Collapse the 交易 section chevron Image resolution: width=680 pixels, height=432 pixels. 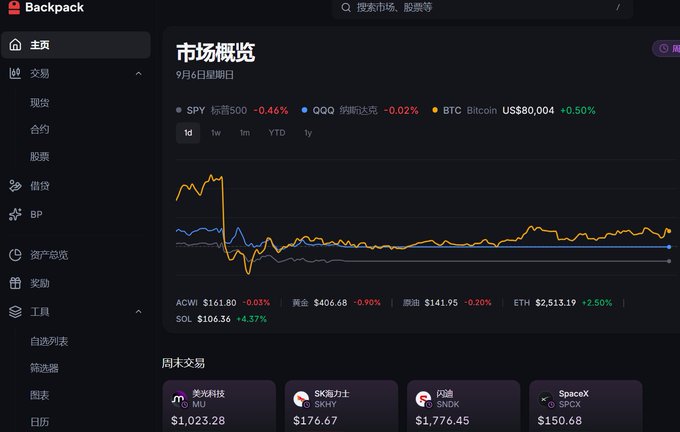point(138,74)
